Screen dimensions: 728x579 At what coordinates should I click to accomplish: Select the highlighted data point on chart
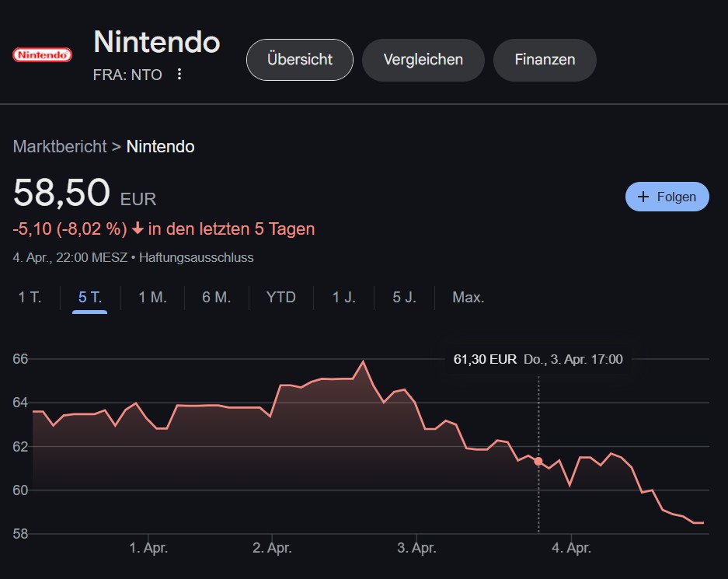point(538,461)
